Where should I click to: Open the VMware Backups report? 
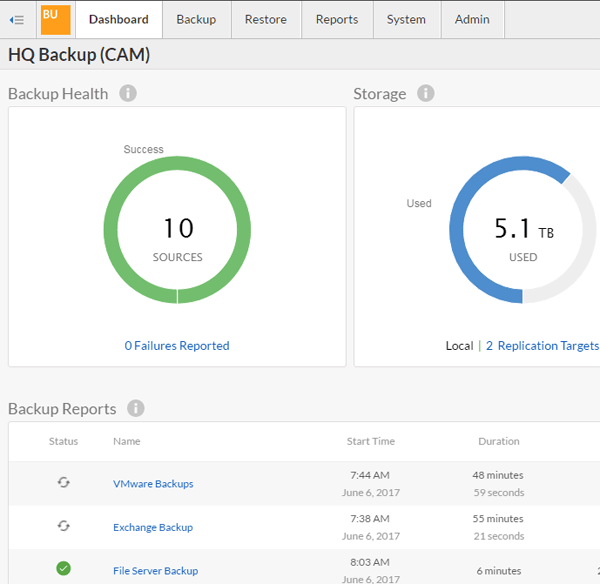[153, 484]
